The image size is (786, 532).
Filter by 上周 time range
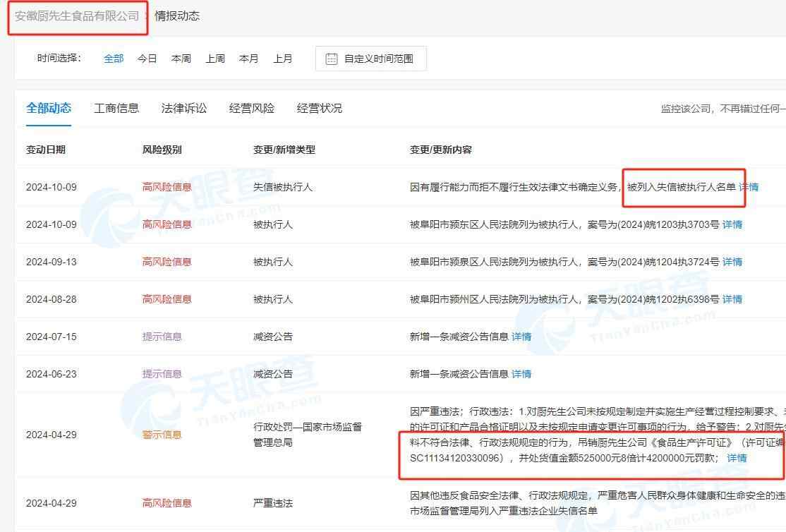[x=215, y=59]
